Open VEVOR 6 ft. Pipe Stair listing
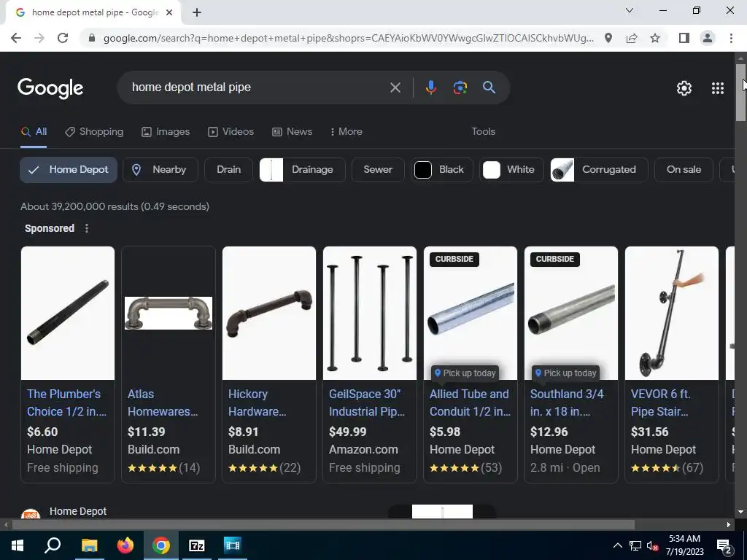The height and width of the screenshot is (560, 747). 661,402
